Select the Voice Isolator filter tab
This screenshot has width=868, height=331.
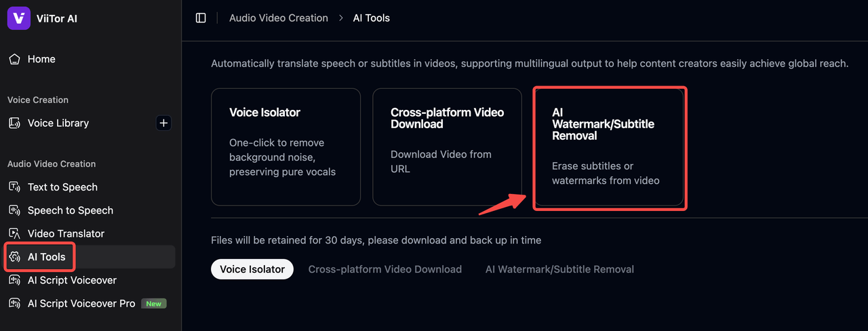click(x=252, y=269)
